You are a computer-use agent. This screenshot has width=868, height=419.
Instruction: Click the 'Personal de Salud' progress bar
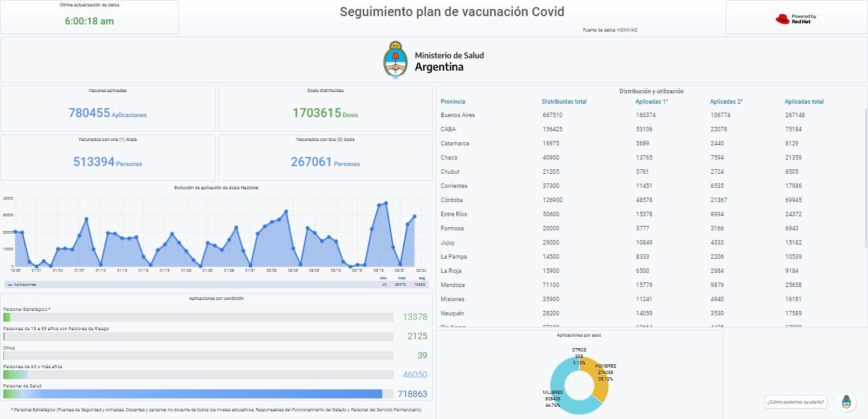193,394
